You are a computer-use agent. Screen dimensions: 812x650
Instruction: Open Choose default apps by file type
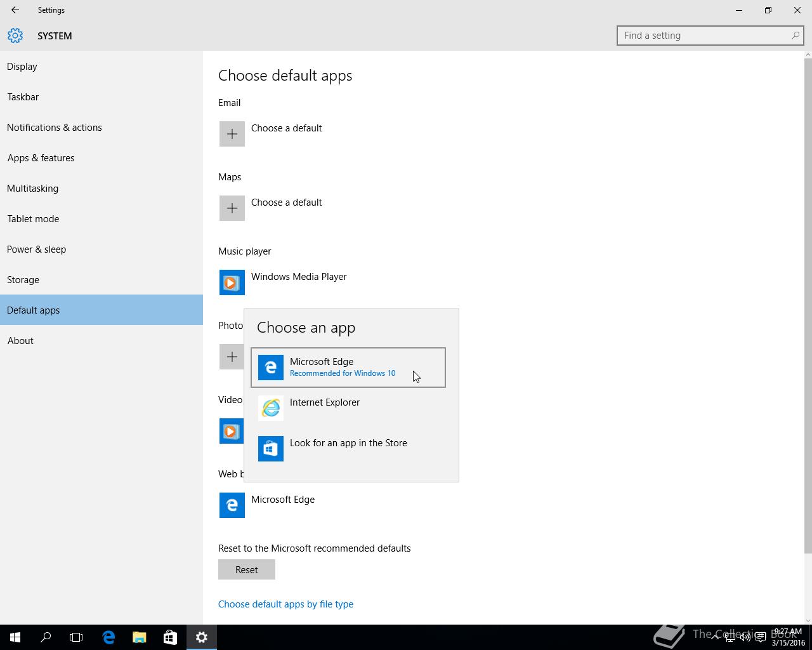[x=285, y=604]
